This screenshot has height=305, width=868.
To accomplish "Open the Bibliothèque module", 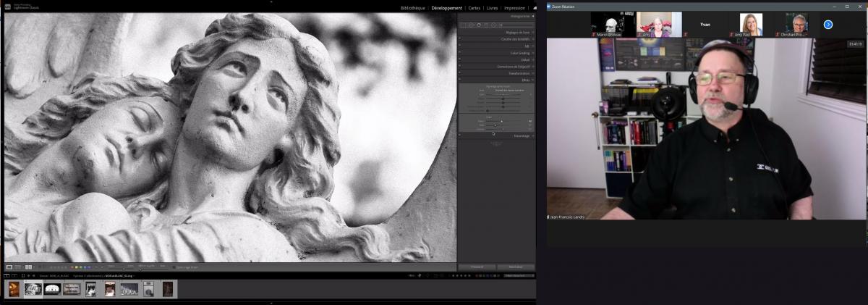I will click(412, 8).
